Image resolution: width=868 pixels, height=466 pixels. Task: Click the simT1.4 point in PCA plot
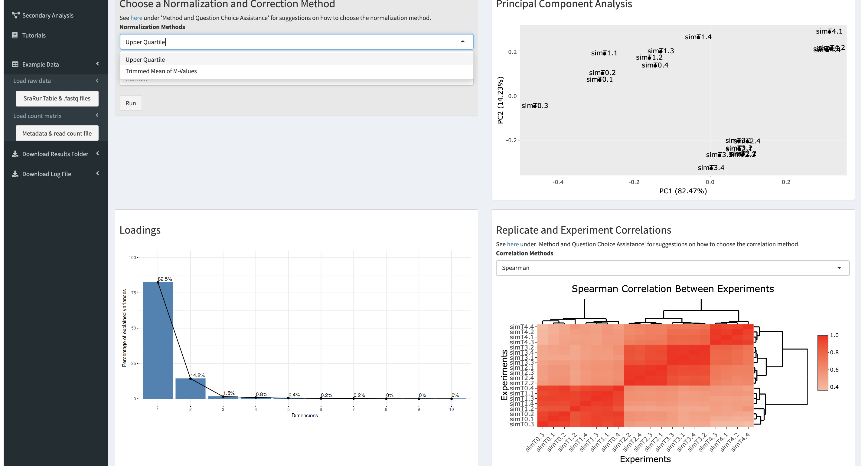(x=698, y=38)
